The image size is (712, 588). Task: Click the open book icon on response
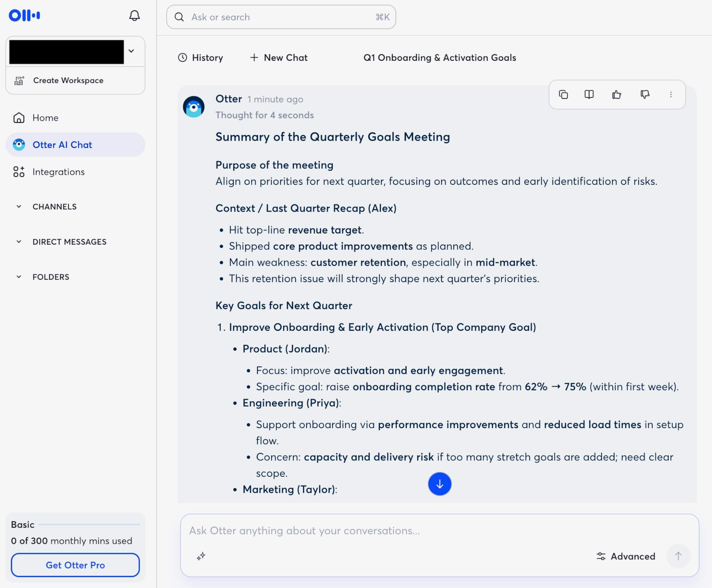click(x=589, y=95)
